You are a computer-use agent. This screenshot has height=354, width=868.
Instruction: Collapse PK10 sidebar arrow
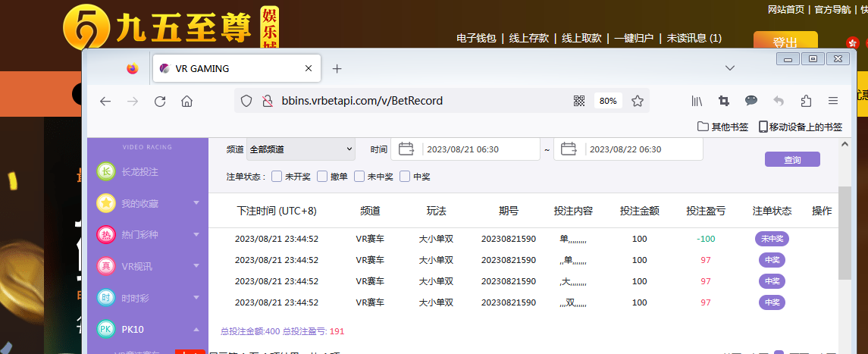point(196,329)
